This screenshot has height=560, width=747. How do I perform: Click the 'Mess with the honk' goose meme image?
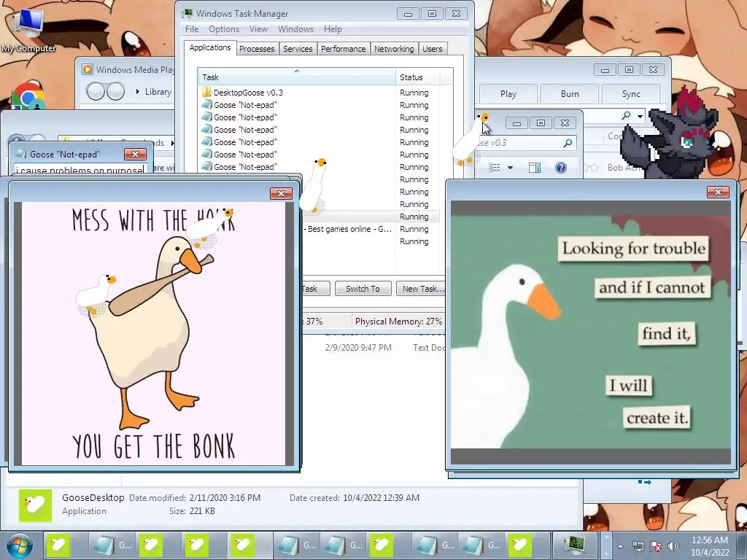pyautogui.click(x=153, y=333)
